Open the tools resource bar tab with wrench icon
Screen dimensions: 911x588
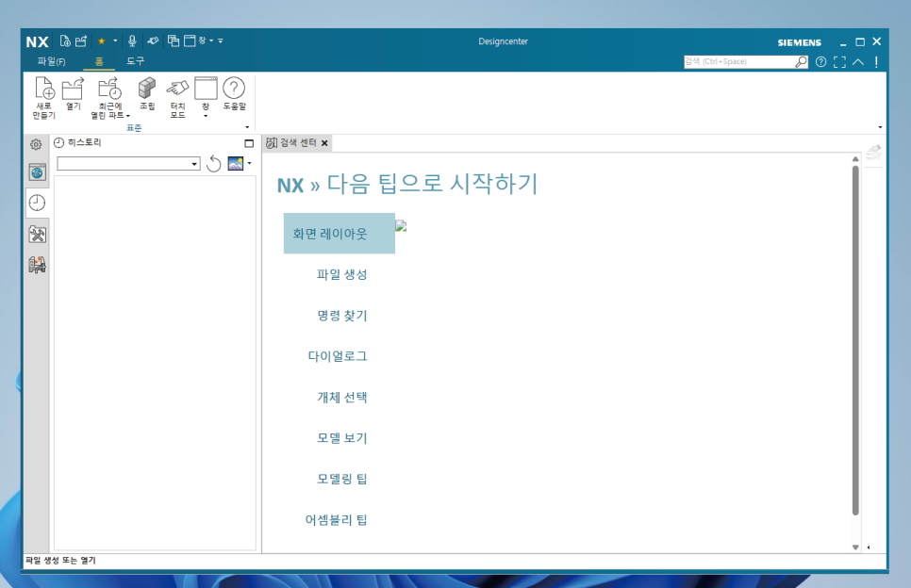(x=37, y=235)
